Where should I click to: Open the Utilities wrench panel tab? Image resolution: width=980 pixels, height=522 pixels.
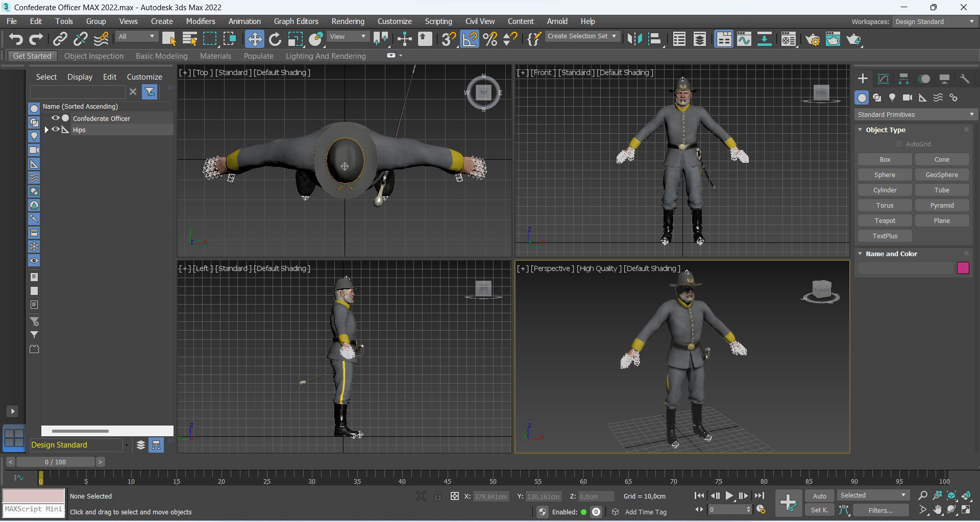pos(965,79)
